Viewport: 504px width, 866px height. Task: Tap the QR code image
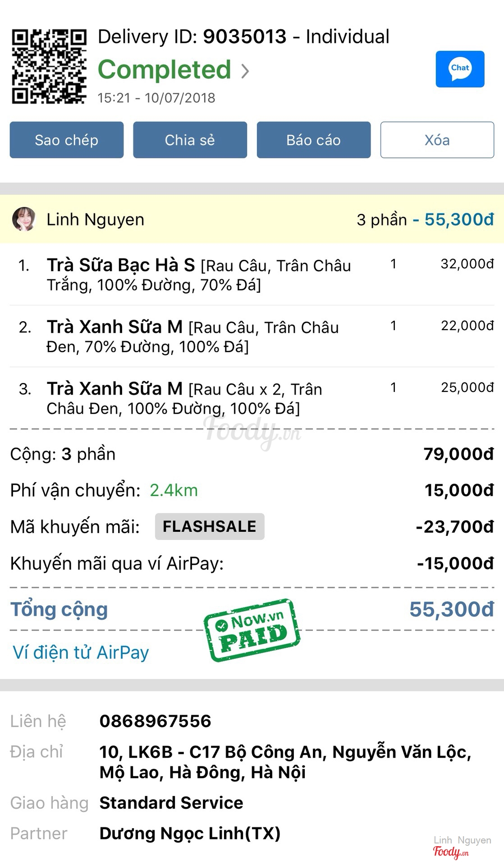pos(49,66)
